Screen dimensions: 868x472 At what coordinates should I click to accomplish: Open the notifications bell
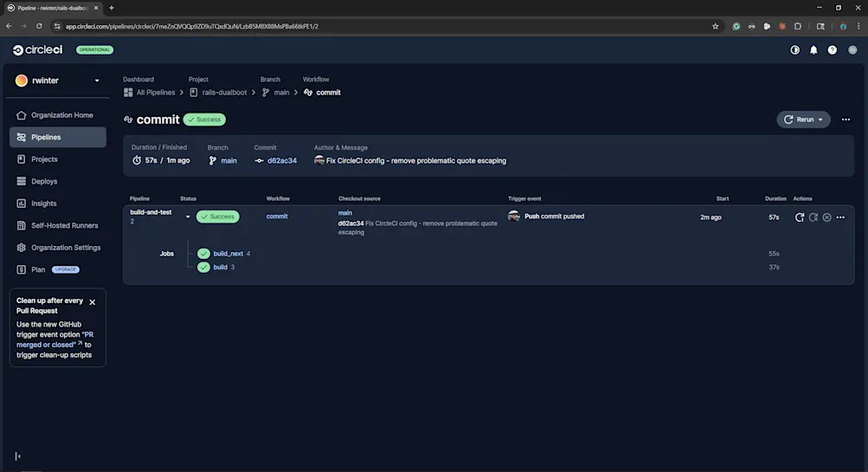pos(813,50)
